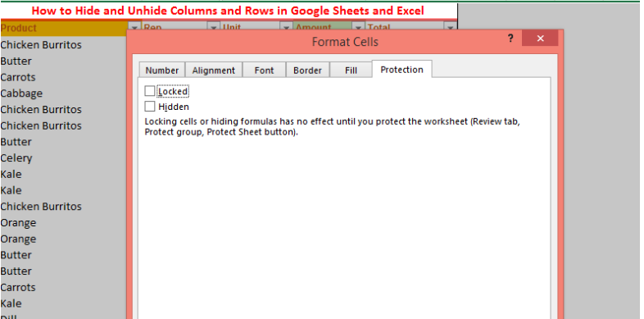Select the Border tab
This screenshot has width=644, height=319.
point(307,71)
